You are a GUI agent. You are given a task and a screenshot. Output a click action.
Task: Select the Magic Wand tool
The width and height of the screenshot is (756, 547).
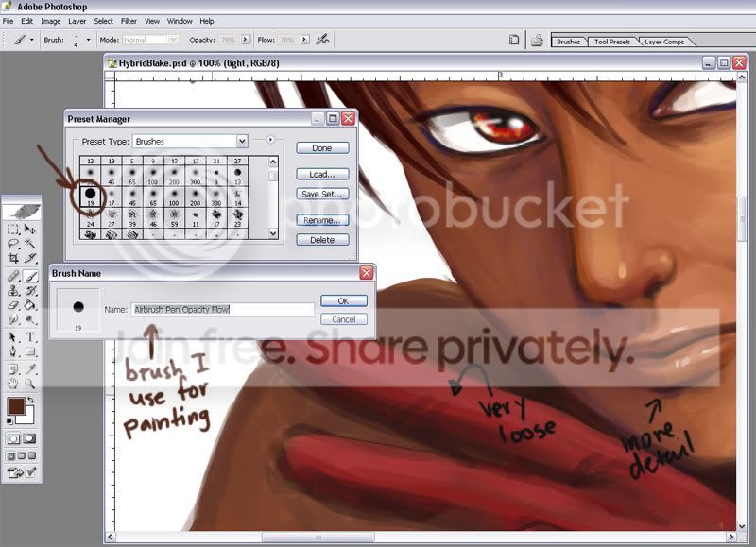point(30,244)
